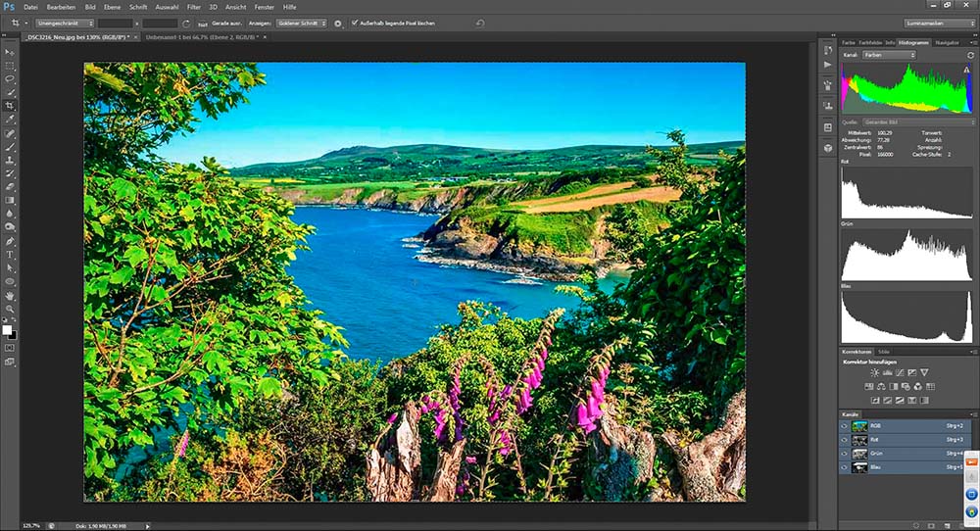Switch to the Navigator tab
This screenshot has width=980, height=531.
coord(947,42)
